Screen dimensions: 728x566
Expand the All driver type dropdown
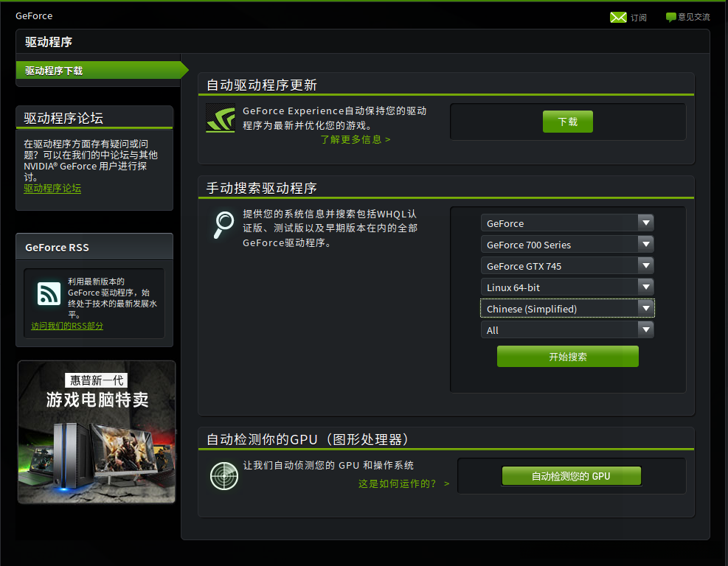[567, 330]
